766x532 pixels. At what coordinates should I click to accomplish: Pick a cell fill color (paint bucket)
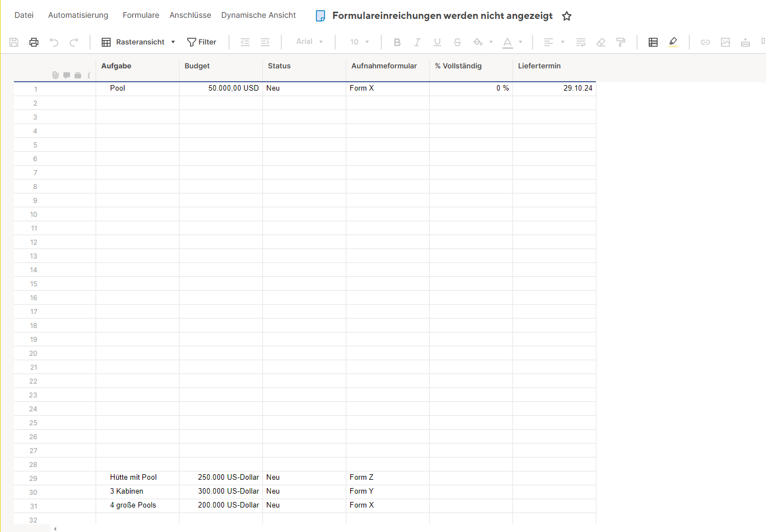click(477, 42)
